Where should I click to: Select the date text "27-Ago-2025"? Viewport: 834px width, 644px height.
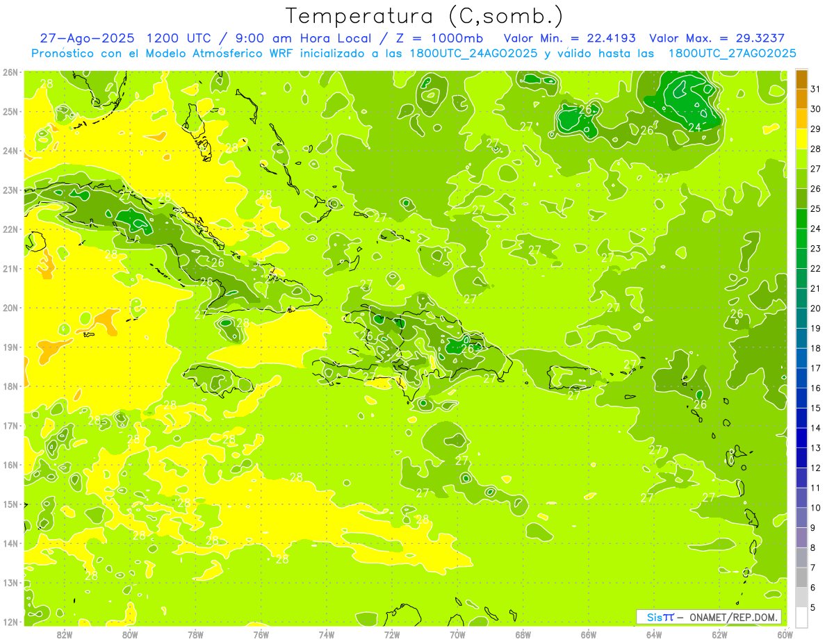tap(87, 38)
